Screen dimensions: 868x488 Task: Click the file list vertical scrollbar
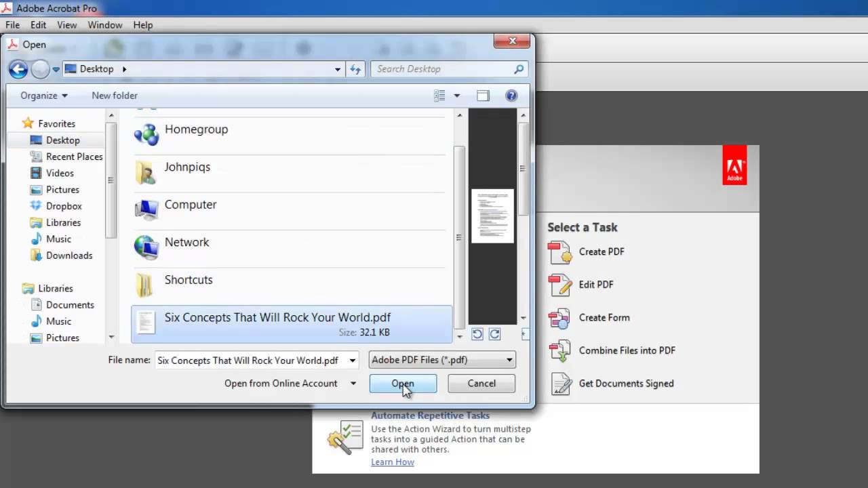(x=459, y=237)
